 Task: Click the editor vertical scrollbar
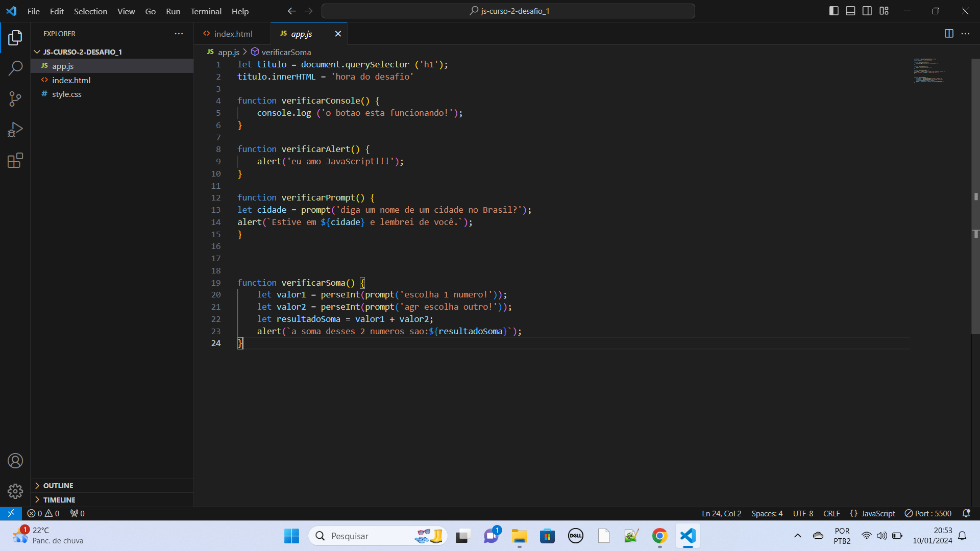click(x=975, y=196)
